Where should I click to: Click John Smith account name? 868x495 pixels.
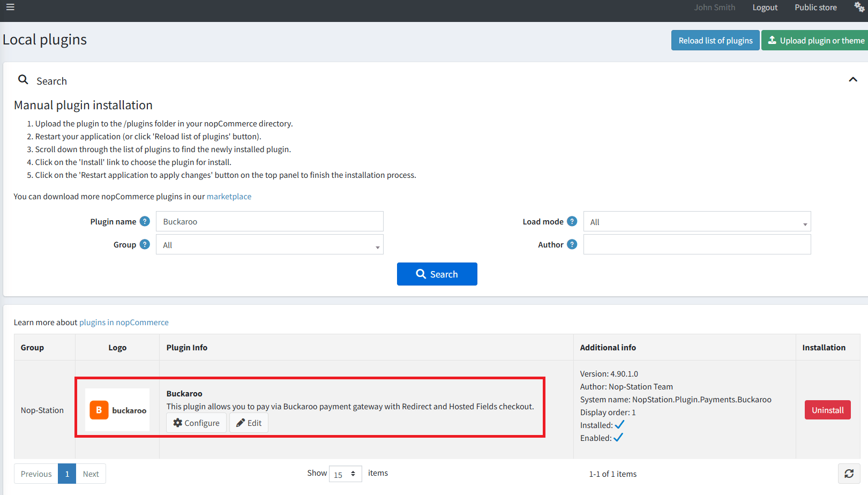(715, 7)
